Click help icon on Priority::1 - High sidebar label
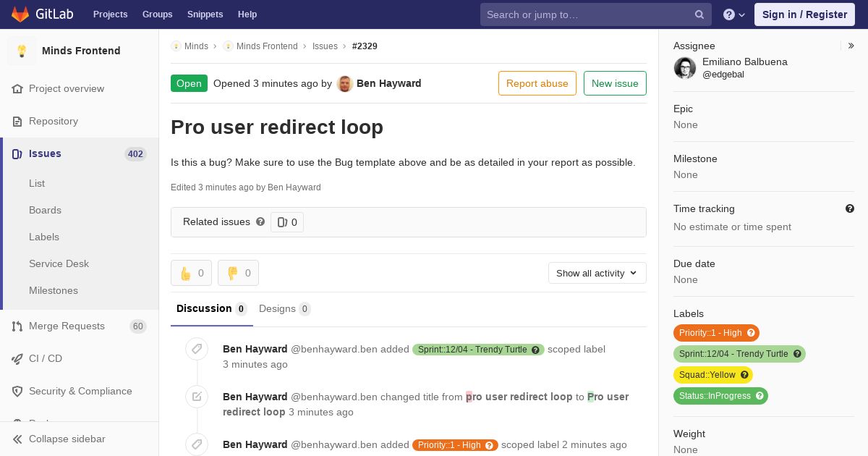The height and width of the screenshot is (456, 868). pos(751,333)
